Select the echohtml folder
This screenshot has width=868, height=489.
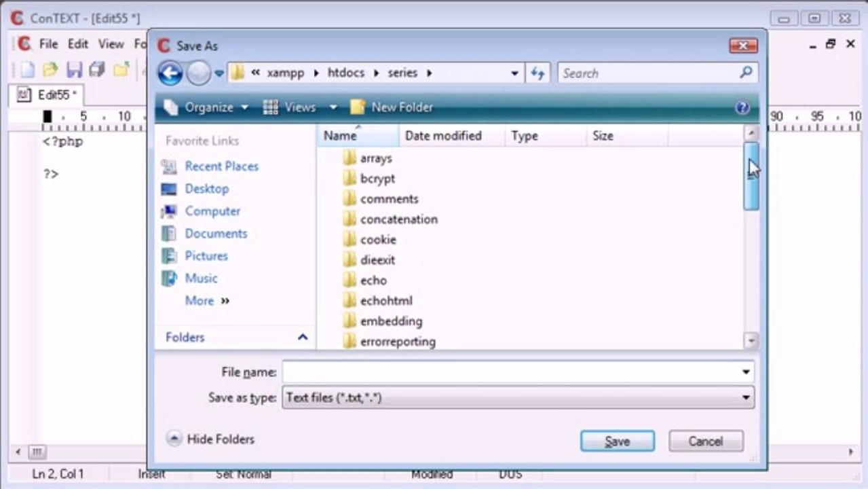tap(377, 301)
